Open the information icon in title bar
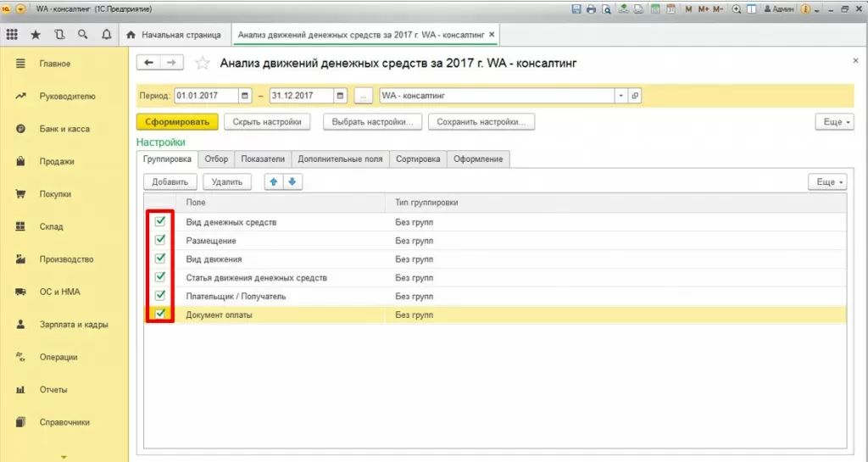Viewport: 868px width, 462px height. point(805,8)
